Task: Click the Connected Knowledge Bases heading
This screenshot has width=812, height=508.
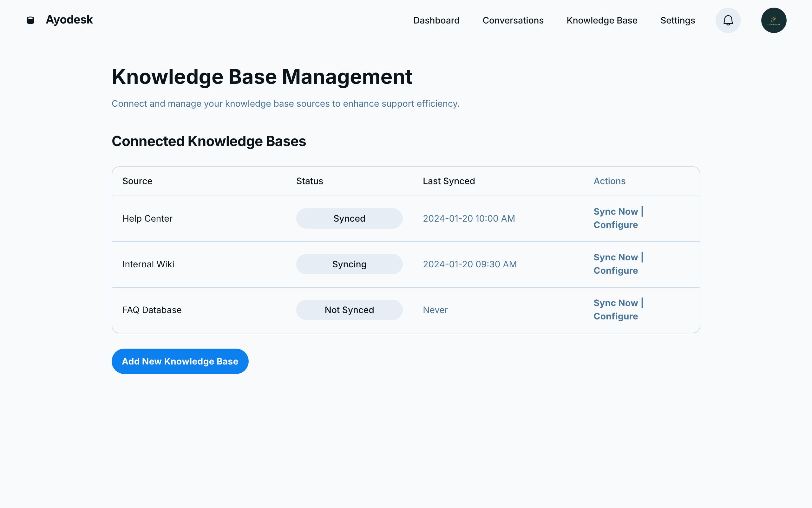Action: click(x=209, y=141)
